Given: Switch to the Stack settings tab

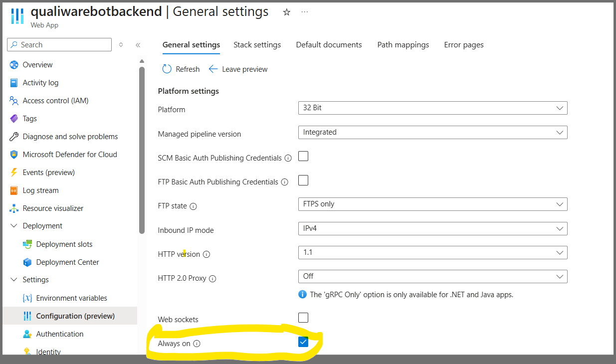Looking at the screenshot, I should tap(257, 45).
